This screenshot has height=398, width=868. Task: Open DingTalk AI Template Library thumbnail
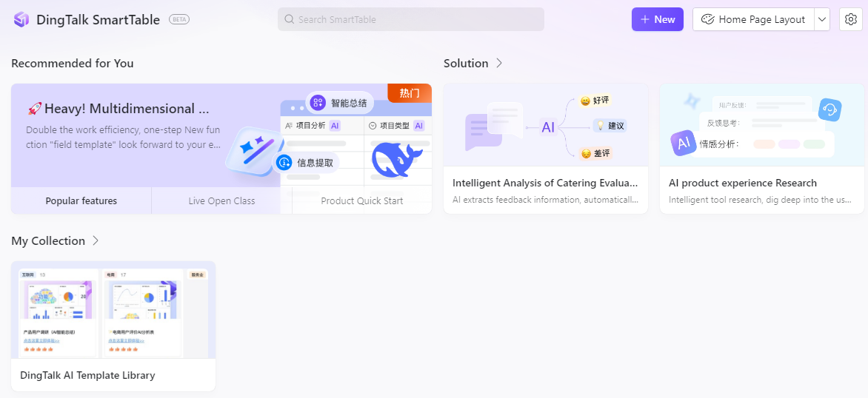(113, 309)
